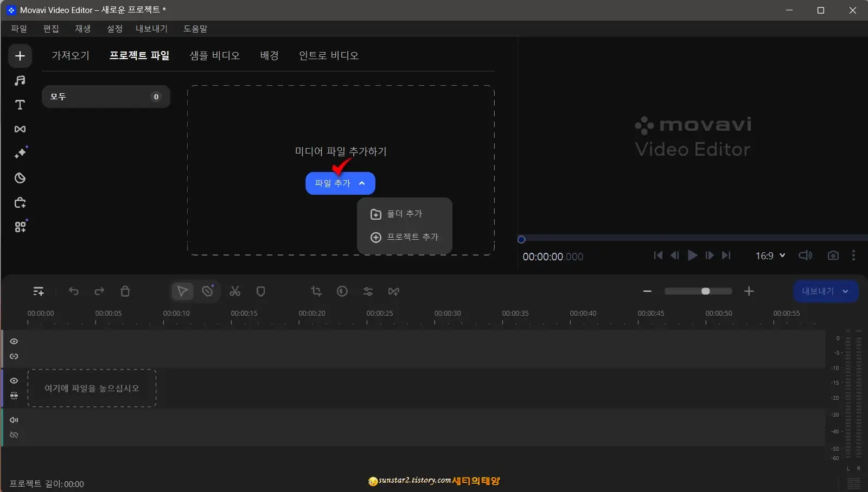Click the add track icon
This screenshot has height=492, width=868.
(x=39, y=291)
